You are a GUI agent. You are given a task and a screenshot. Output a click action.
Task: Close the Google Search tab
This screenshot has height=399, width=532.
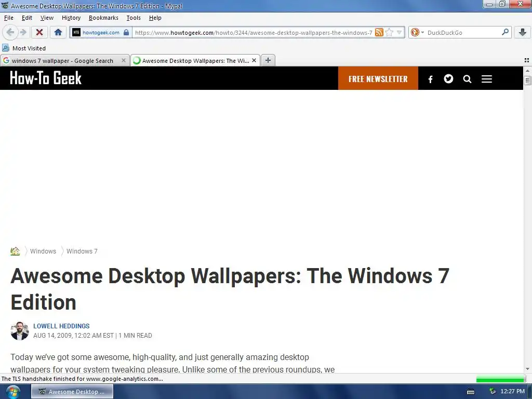click(x=124, y=60)
